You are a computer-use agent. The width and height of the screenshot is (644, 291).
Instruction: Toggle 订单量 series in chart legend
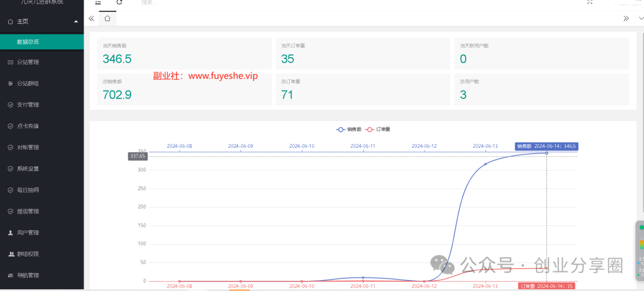point(378,129)
